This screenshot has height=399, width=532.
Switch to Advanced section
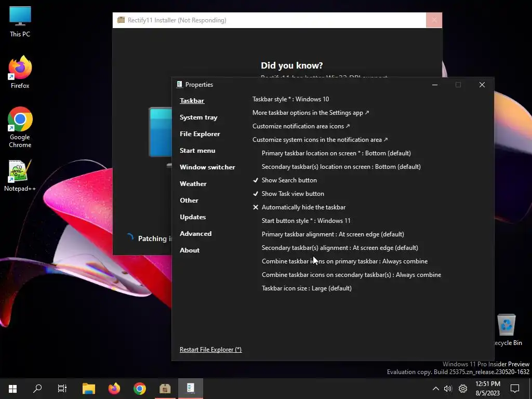tap(195, 234)
